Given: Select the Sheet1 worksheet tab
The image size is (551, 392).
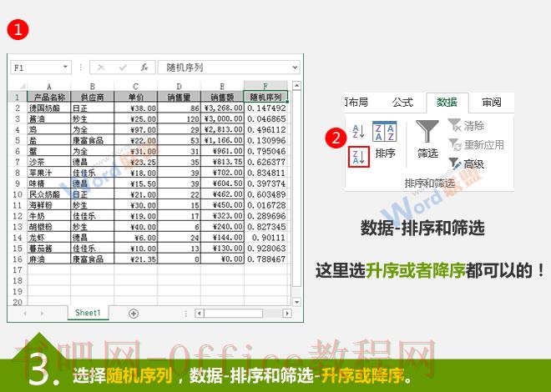Looking at the screenshot, I should tap(88, 313).
